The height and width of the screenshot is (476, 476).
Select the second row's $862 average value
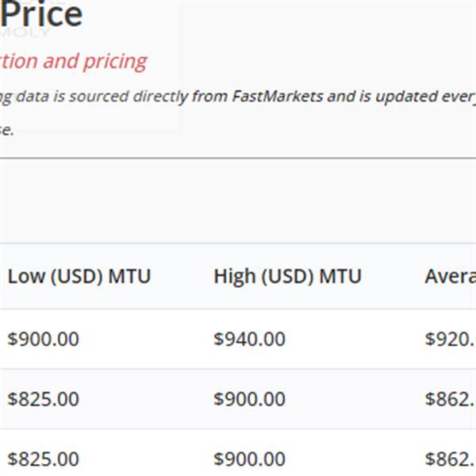tap(450, 398)
